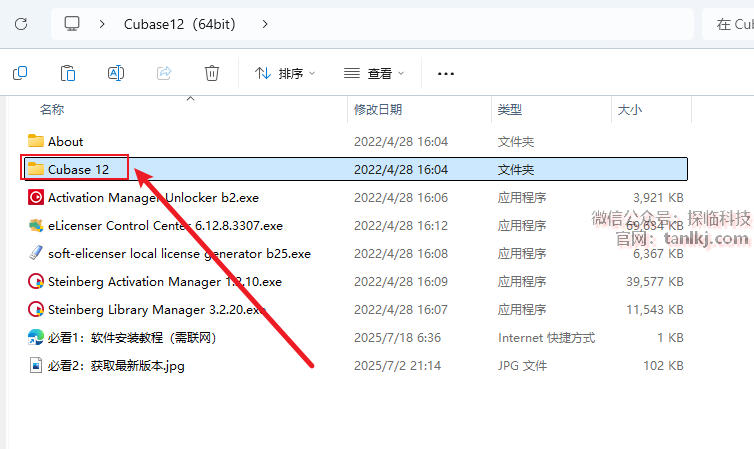Select Activation Manager Unlocker b2.exe icon

click(36, 197)
